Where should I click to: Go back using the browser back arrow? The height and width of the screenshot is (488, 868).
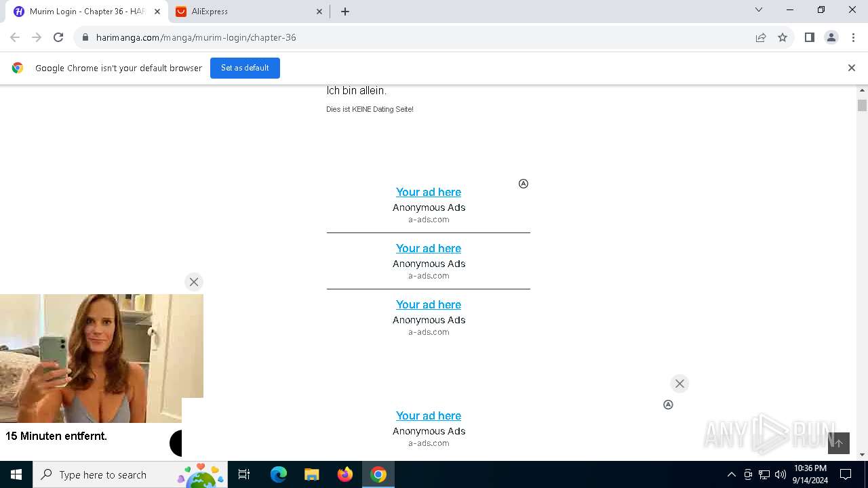tap(15, 37)
